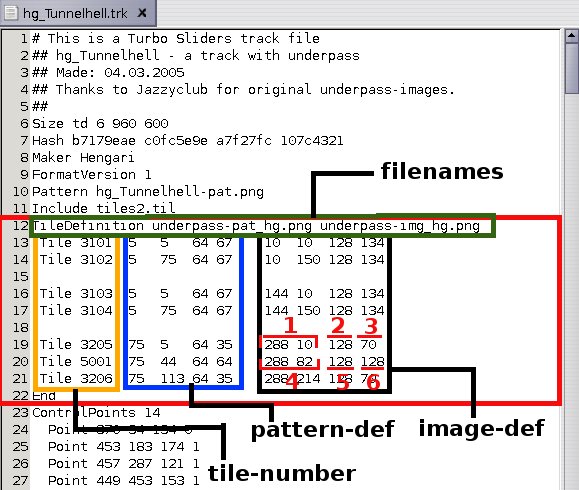Click the 'Maker Hengari' line
The image size is (579, 490).
click(83, 158)
